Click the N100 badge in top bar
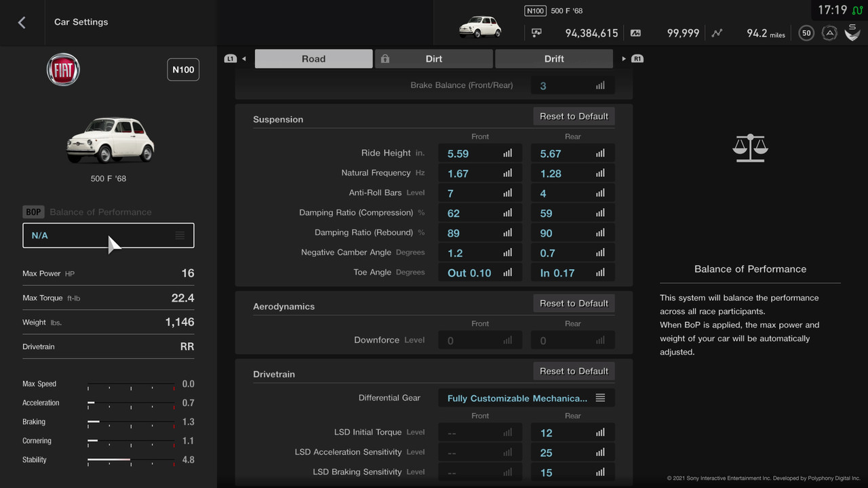 (x=535, y=11)
